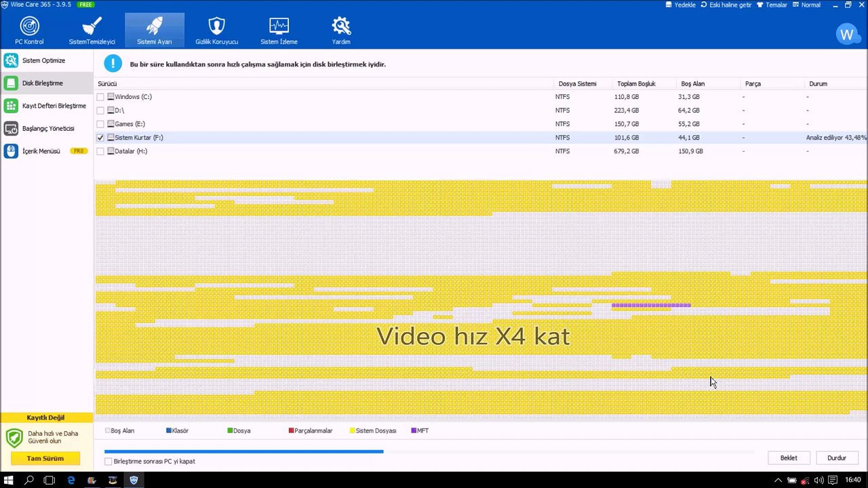This screenshot has width=868, height=488.
Task: Click the blue defrag progress bar
Action: pos(243,451)
